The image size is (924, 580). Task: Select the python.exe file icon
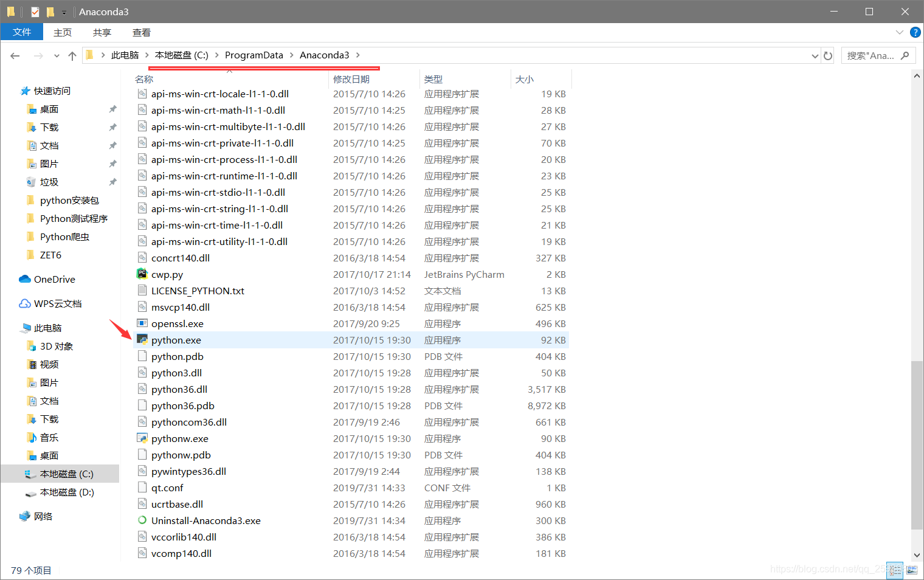pyautogui.click(x=142, y=340)
